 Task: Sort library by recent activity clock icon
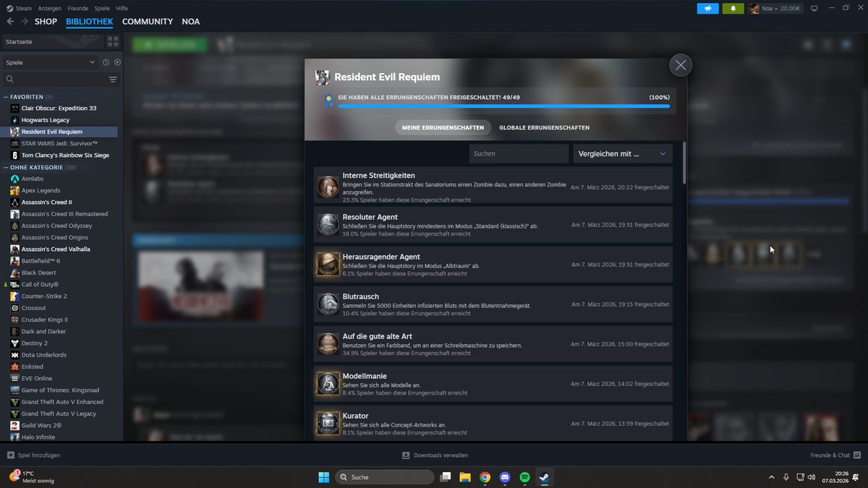coord(106,62)
